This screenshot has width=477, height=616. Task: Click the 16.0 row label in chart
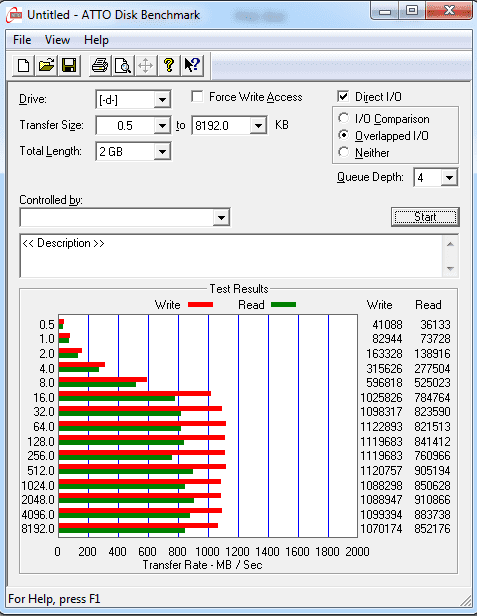click(x=44, y=398)
